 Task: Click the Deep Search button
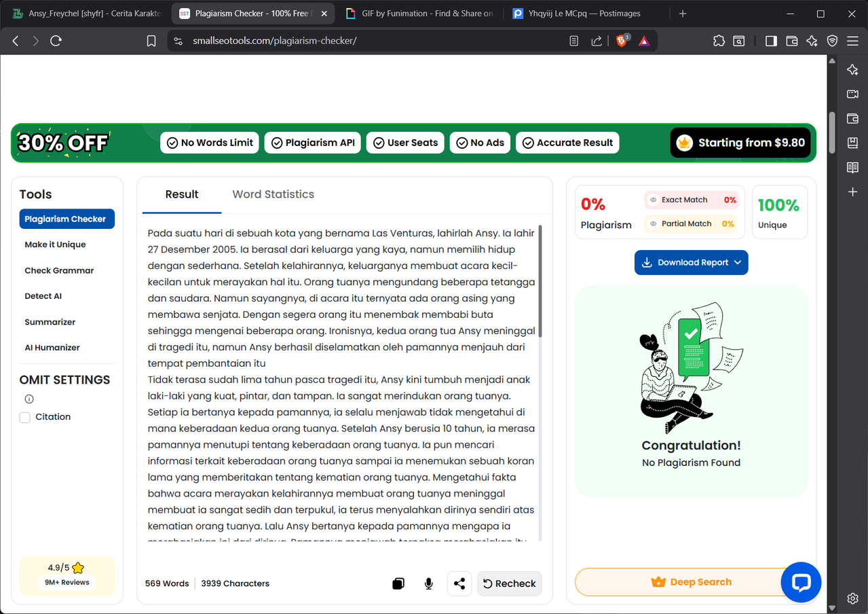coord(691,582)
